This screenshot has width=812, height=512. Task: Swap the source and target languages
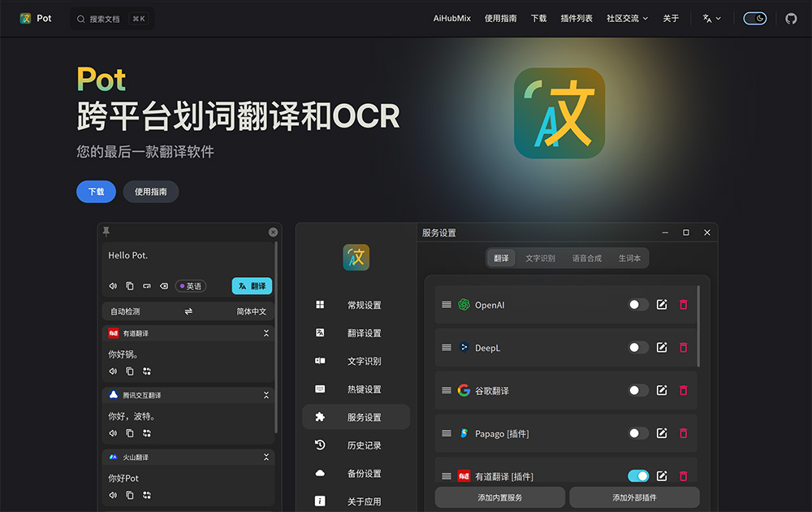click(188, 311)
